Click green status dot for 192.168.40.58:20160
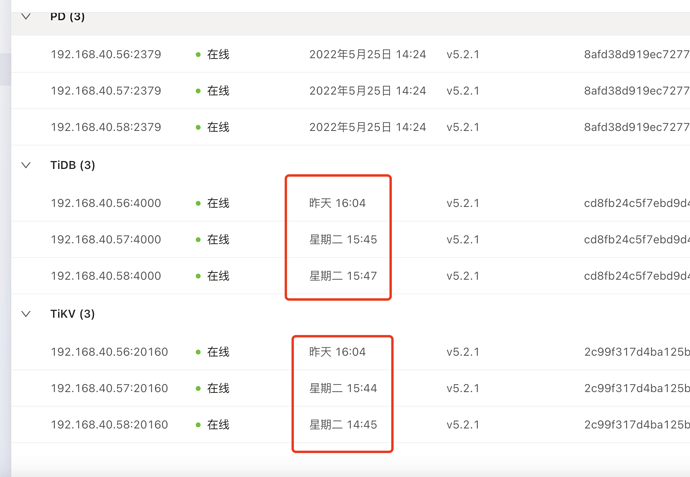 tap(198, 425)
